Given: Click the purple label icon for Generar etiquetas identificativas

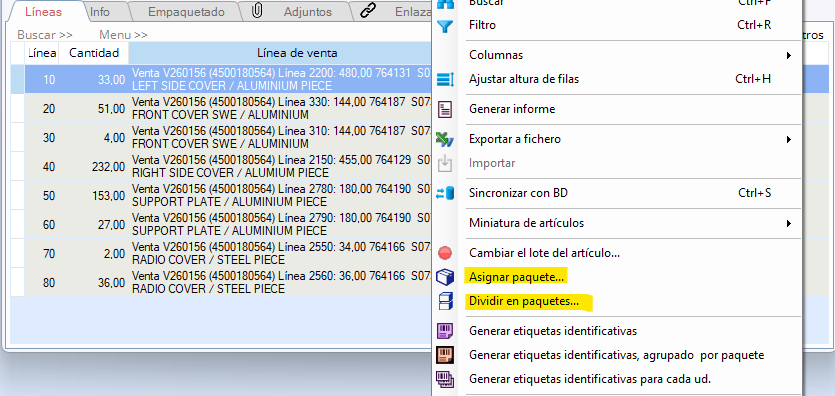Looking at the screenshot, I should 445,331.
